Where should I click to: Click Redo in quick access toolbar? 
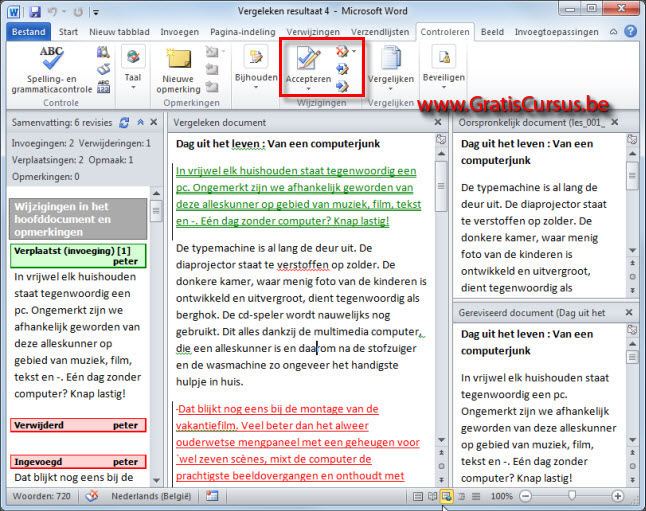pyautogui.click(x=77, y=12)
